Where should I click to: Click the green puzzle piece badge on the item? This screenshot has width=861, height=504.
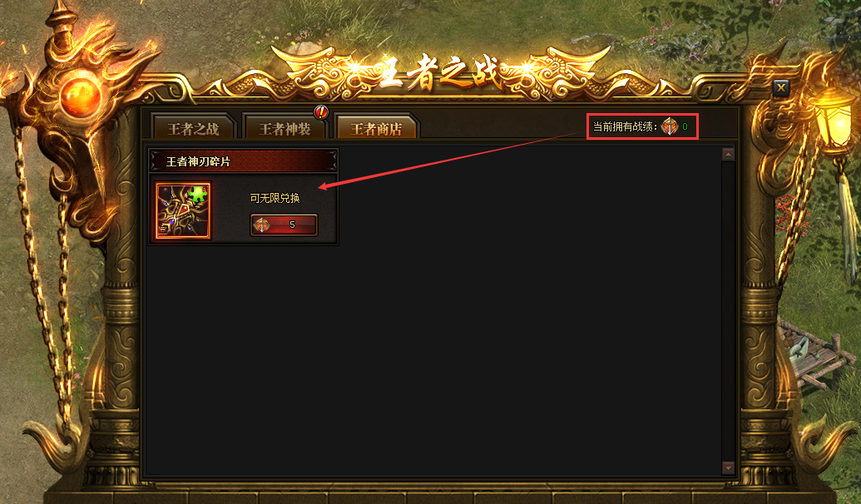click(x=198, y=195)
